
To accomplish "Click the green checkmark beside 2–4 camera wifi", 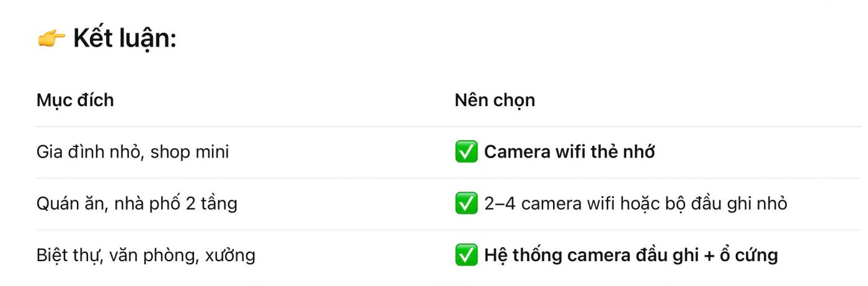I will click(466, 203).
